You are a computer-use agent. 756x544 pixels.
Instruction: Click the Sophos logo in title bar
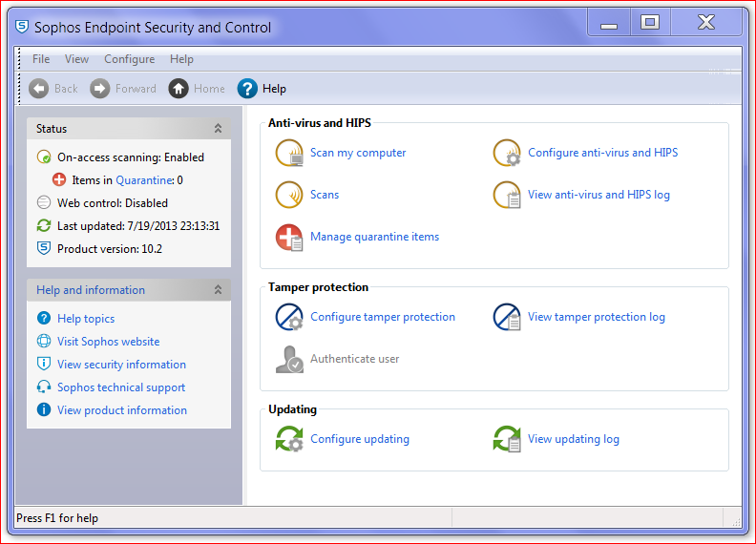pyautogui.click(x=22, y=27)
